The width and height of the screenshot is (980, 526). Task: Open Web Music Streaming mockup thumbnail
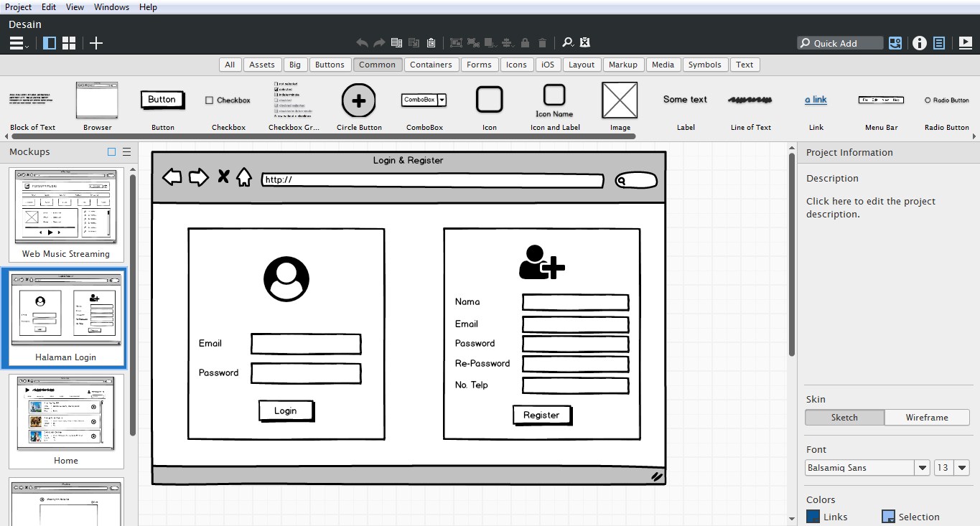click(x=66, y=214)
